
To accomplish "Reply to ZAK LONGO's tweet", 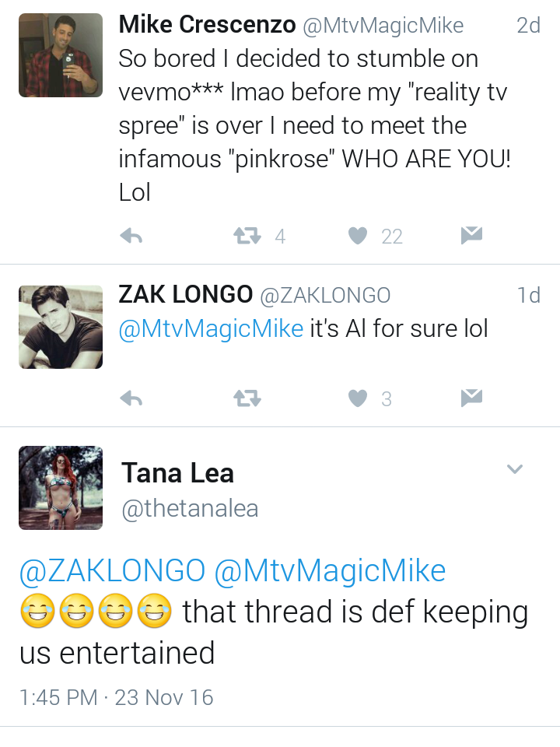I will click(x=131, y=398).
